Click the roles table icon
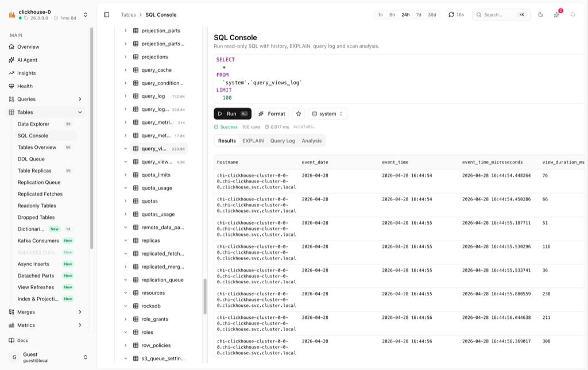The width and height of the screenshot is (588, 370). (x=136, y=332)
